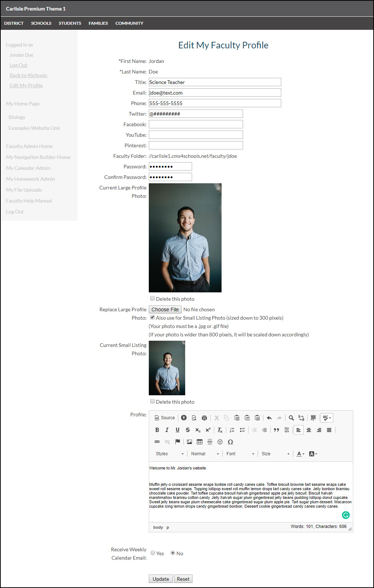
Task: Click the Print icon in editor
Action: tap(204, 418)
